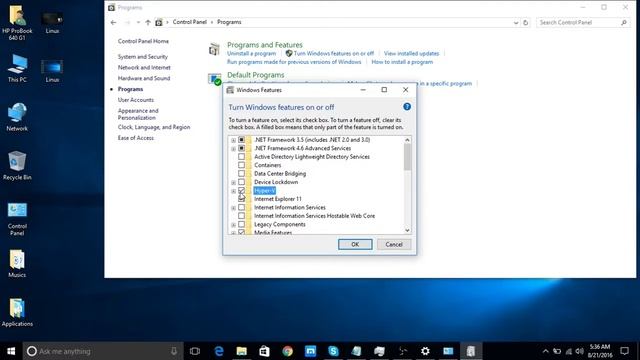The image size is (640, 360).
Task: Click Cancel in Windows Features dialog
Action: (x=394, y=244)
